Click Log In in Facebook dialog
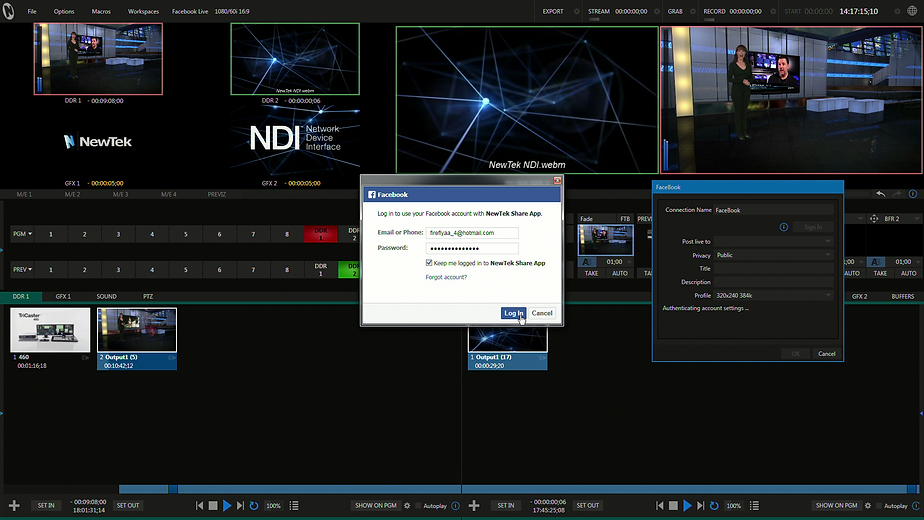This screenshot has height=520, width=924. (x=513, y=313)
